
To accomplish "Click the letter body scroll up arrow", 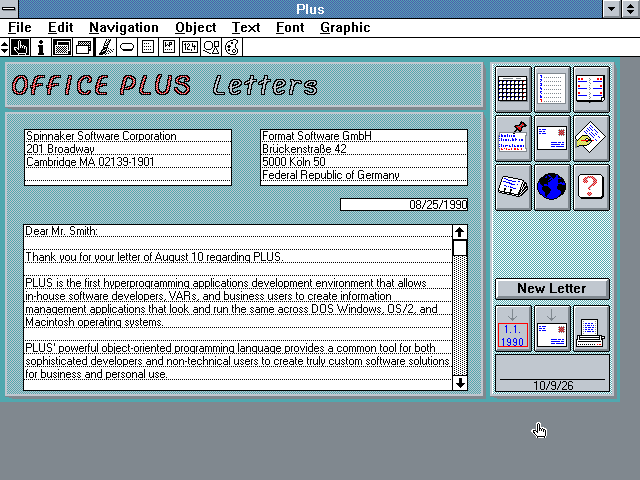I will click(x=460, y=232).
